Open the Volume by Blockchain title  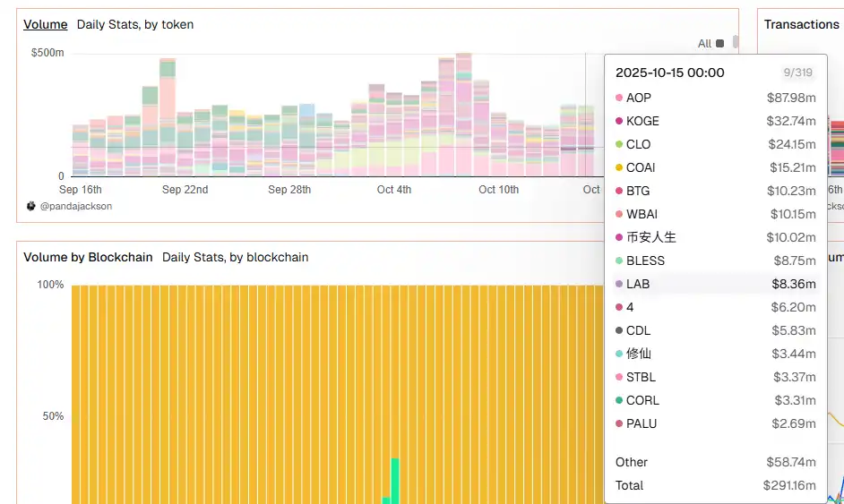click(88, 257)
